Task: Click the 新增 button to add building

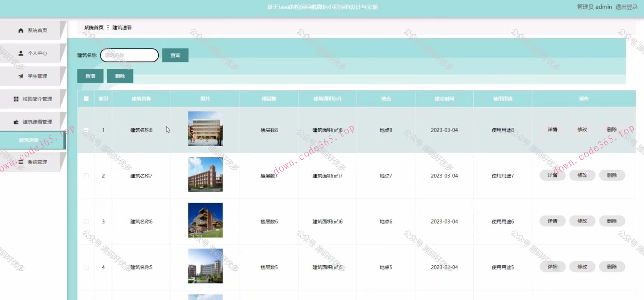Action: point(90,76)
